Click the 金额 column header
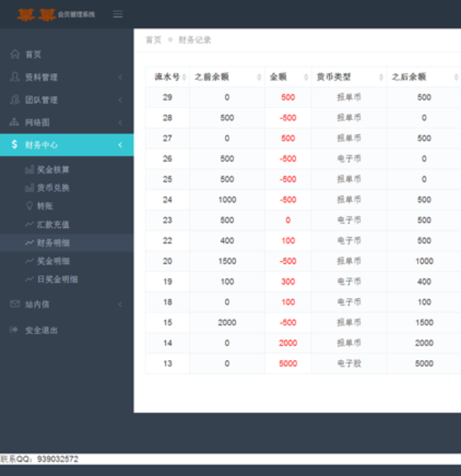461x476 pixels. [288, 77]
